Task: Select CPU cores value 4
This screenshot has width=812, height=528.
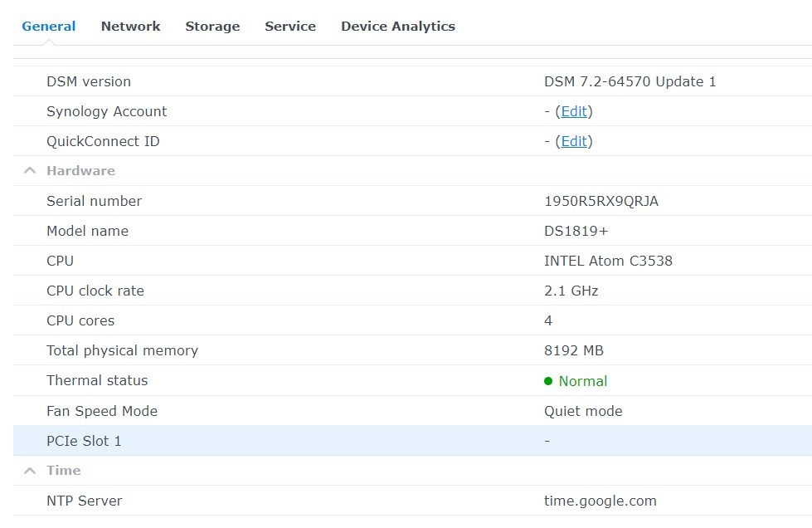Action: click(x=548, y=320)
